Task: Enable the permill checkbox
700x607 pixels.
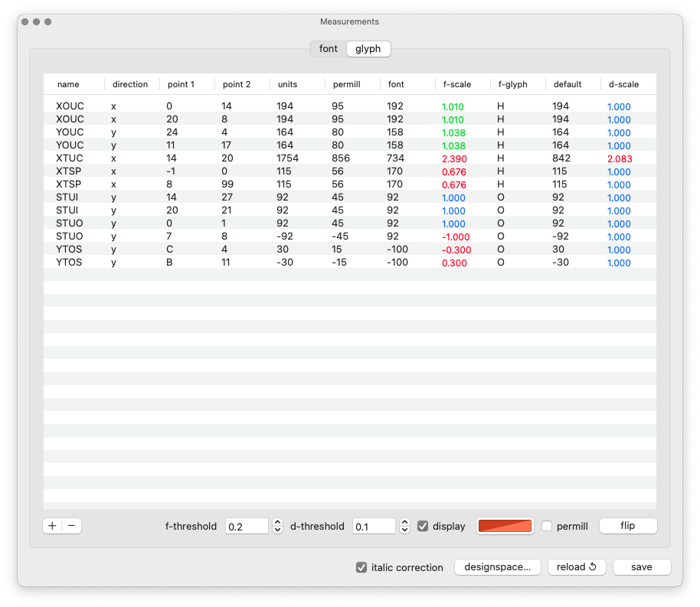Action: coord(547,526)
